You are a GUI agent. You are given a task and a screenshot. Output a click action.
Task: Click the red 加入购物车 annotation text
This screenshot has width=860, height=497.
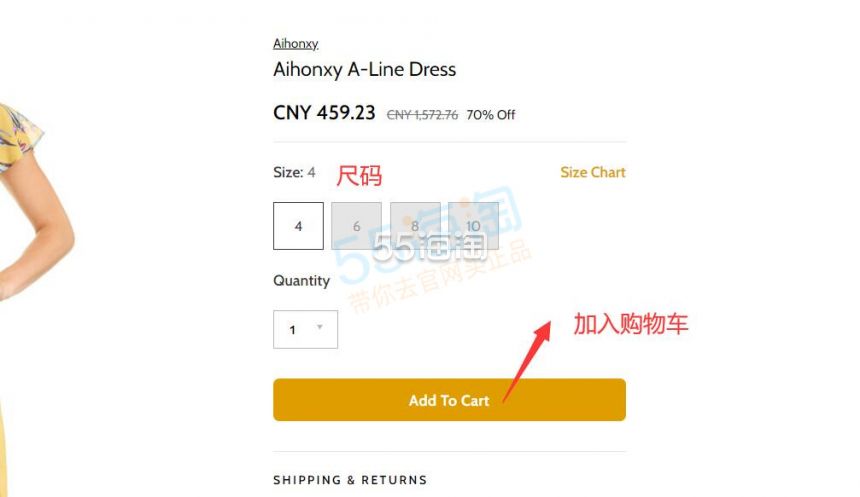(630, 324)
